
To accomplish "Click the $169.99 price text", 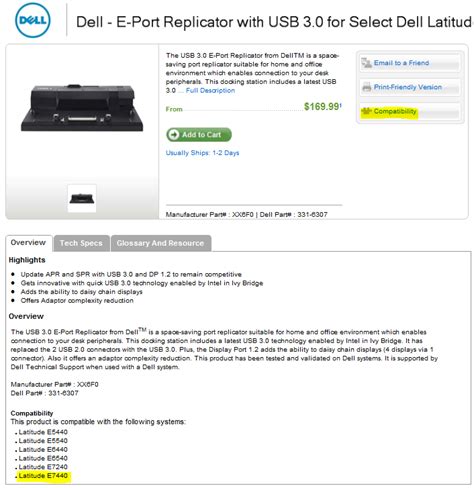I will click(x=322, y=107).
